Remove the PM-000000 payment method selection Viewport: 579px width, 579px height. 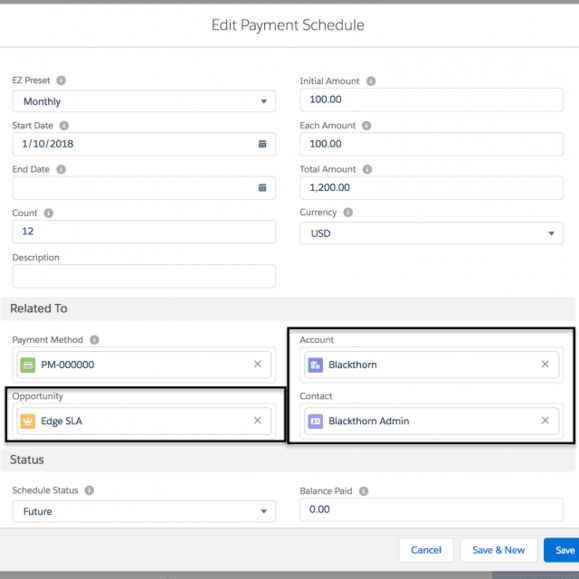[x=257, y=364]
